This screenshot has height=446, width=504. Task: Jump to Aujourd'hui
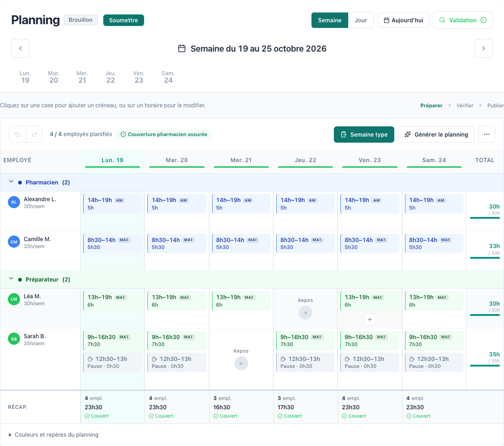tap(404, 20)
